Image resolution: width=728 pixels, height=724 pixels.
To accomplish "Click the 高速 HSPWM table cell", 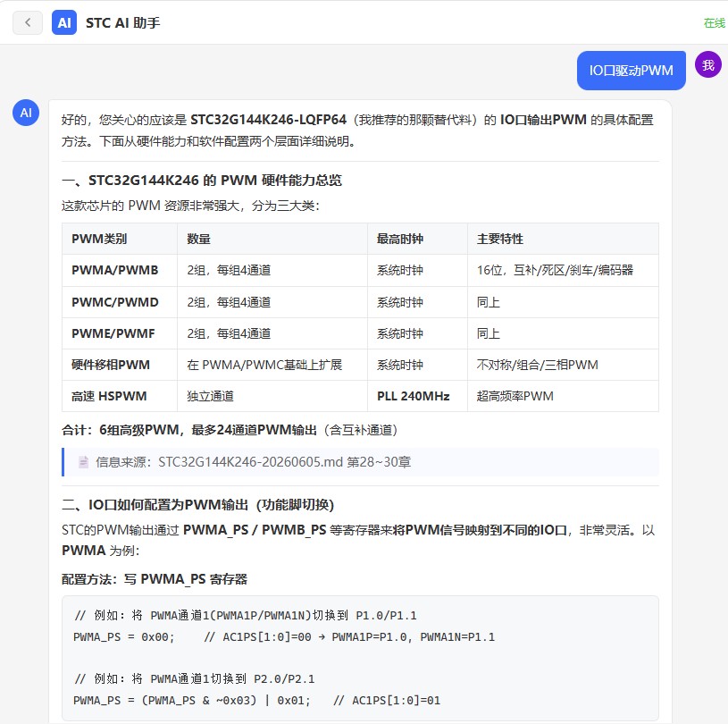I will pos(120,396).
